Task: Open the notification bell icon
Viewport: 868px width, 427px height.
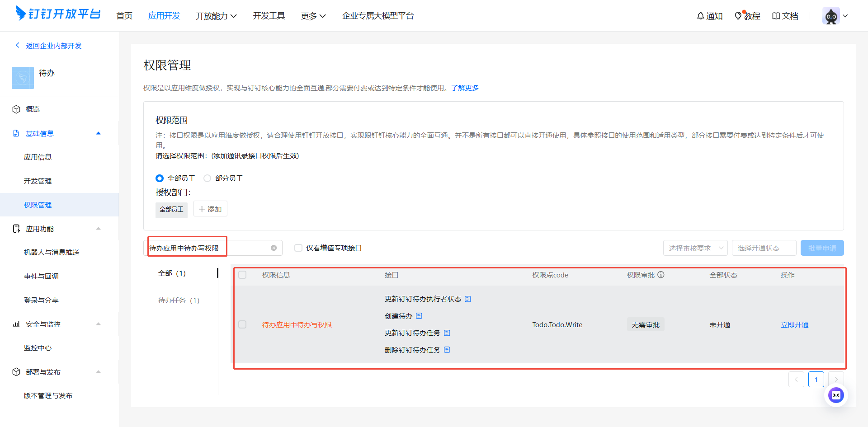Action: pos(700,16)
